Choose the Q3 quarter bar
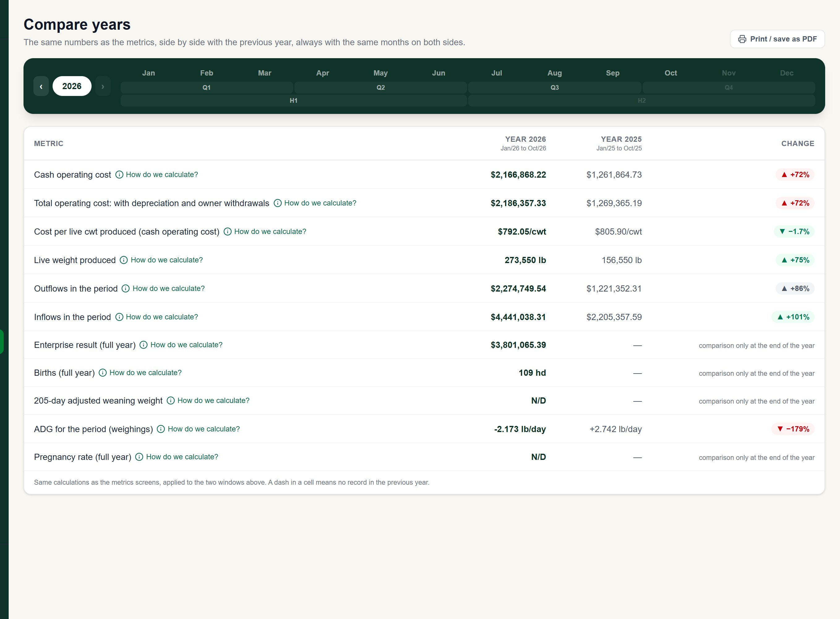This screenshot has width=840, height=619. coord(555,88)
